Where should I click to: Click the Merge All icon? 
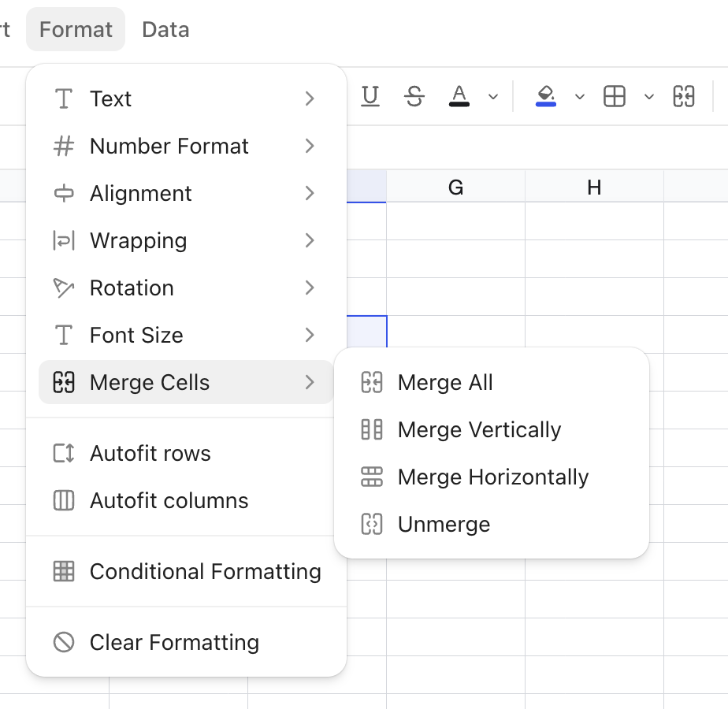pos(372,383)
